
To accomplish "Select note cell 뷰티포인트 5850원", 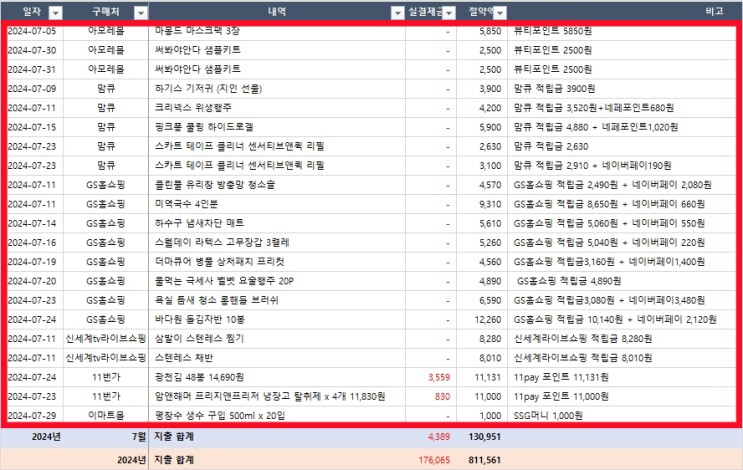I will click(x=553, y=31).
